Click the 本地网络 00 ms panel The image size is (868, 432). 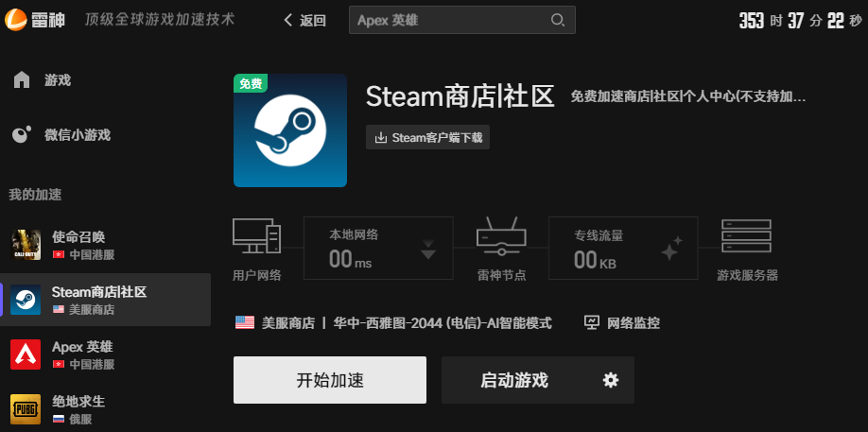378,248
